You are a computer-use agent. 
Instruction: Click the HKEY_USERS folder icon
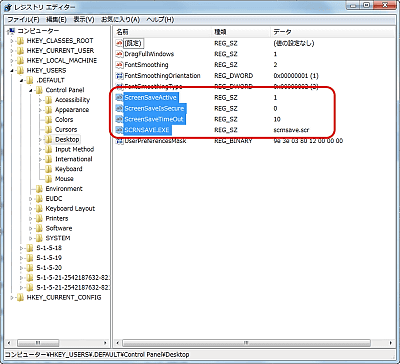tap(20, 70)
